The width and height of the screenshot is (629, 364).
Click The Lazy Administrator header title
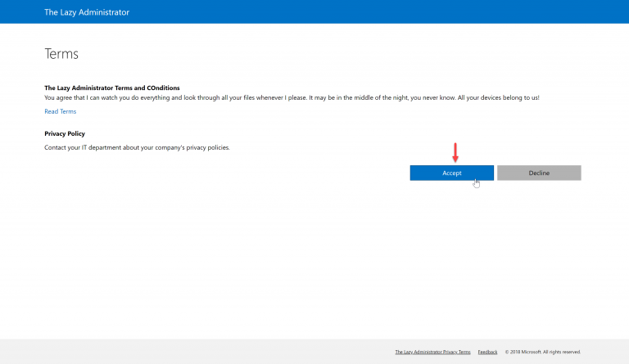(87, 12)
